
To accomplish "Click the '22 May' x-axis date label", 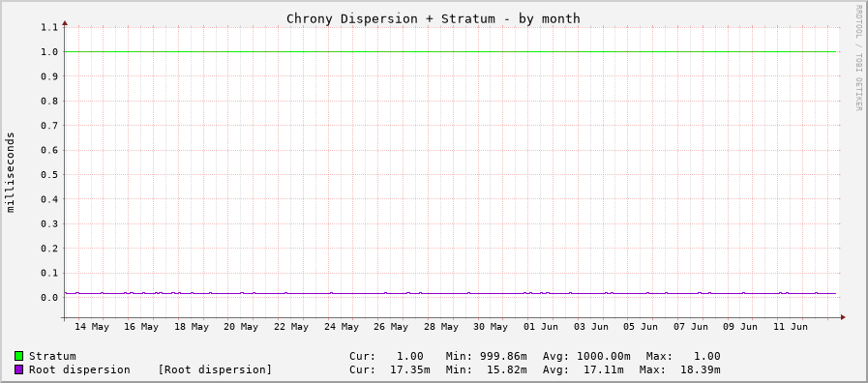I will (x=291, y=327).
